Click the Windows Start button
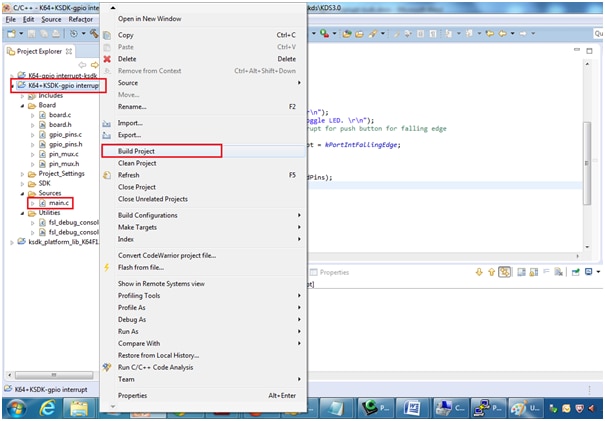 [15, 408]
